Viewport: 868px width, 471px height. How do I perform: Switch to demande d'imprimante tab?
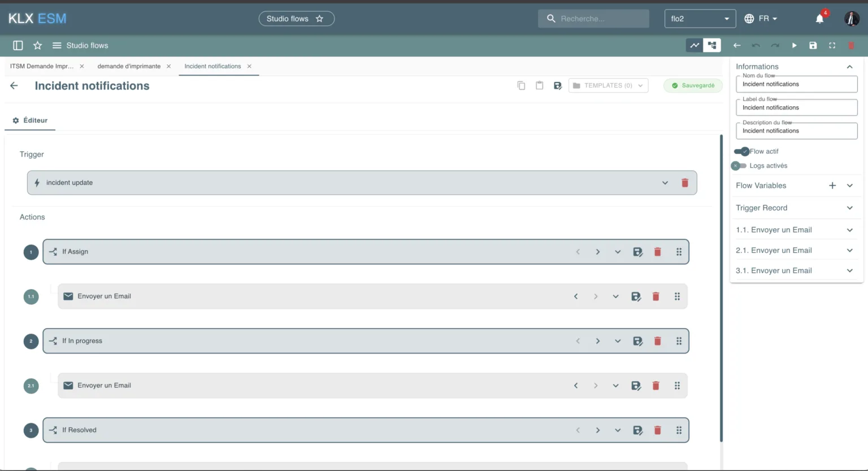point(129,66)
